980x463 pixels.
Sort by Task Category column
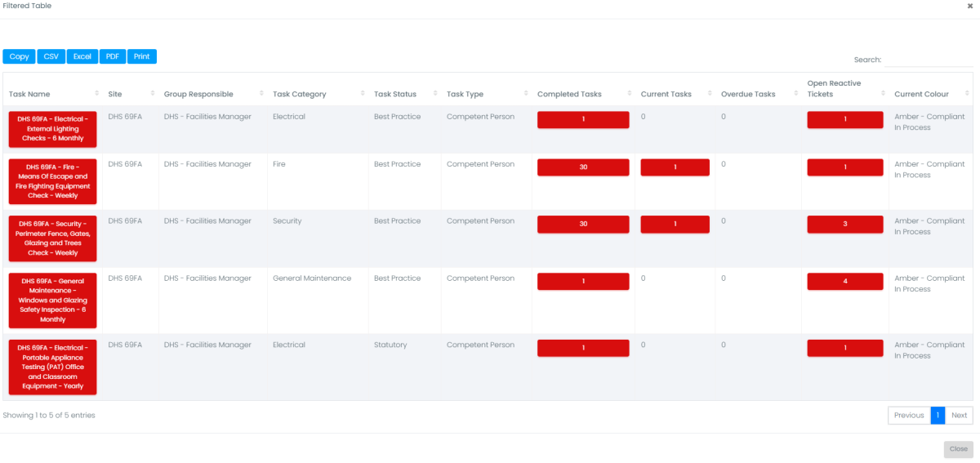pos(299,94)
